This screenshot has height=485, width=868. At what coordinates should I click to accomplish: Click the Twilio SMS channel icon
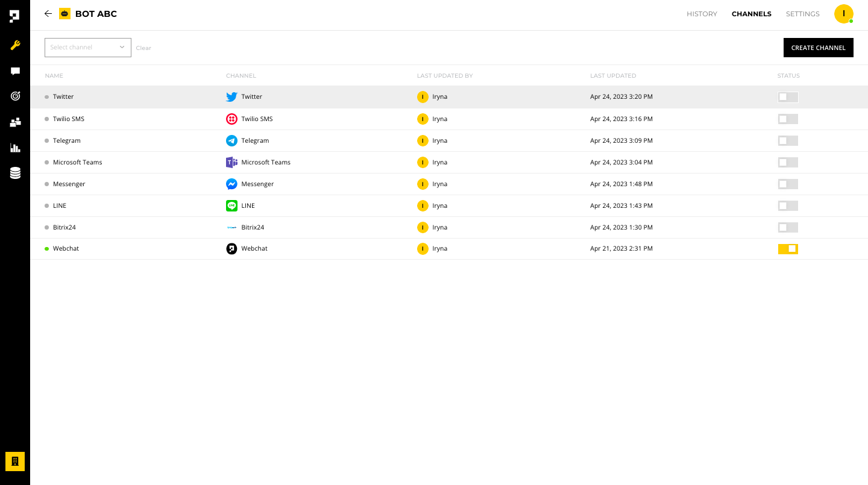coord(231,119)
